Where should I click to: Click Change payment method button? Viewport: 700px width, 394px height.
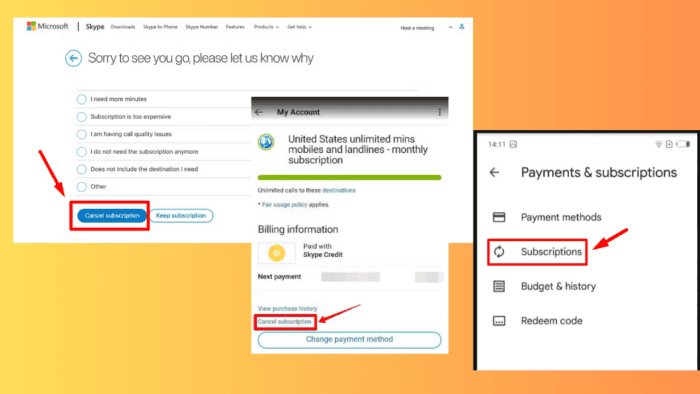349,340
